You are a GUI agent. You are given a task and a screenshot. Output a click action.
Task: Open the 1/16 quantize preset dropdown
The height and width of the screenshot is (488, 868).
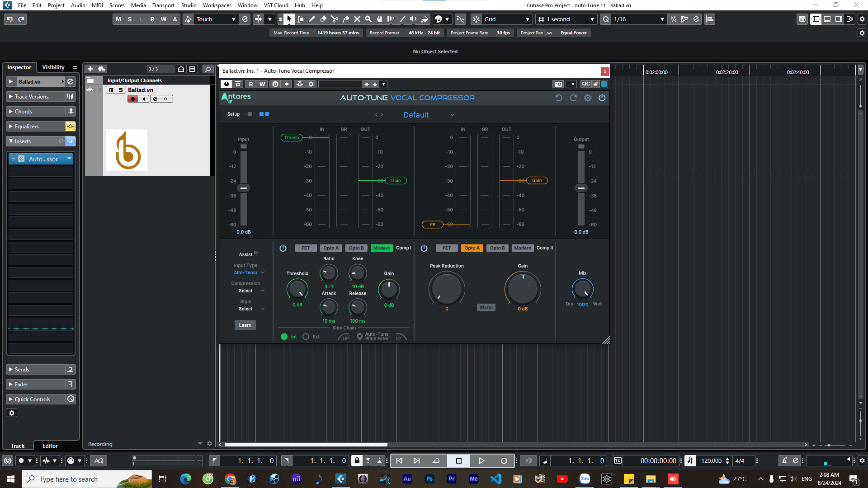[639, 19]
